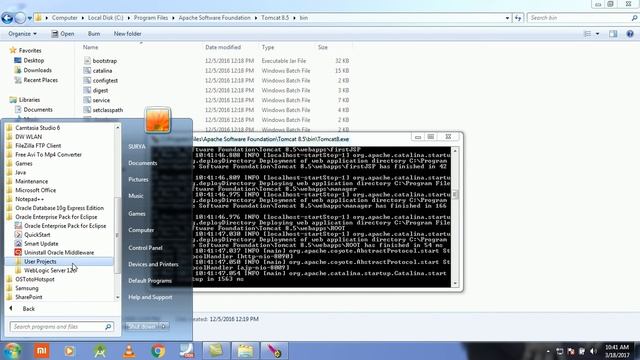The image size is (640, 360).
Task: Click the user account picture
Action: click(x=158, y=120)
